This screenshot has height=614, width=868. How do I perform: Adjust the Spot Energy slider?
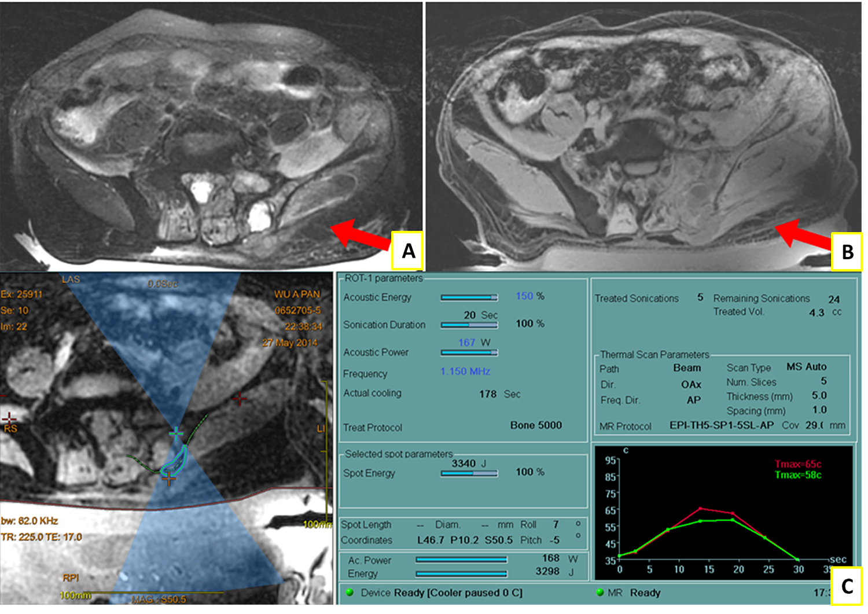click(469, 473)
